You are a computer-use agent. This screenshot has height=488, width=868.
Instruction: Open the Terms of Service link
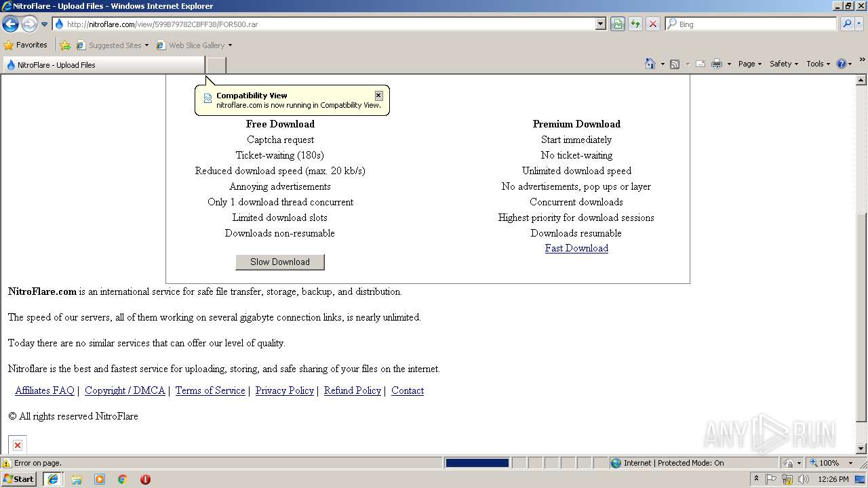(210, 390)
